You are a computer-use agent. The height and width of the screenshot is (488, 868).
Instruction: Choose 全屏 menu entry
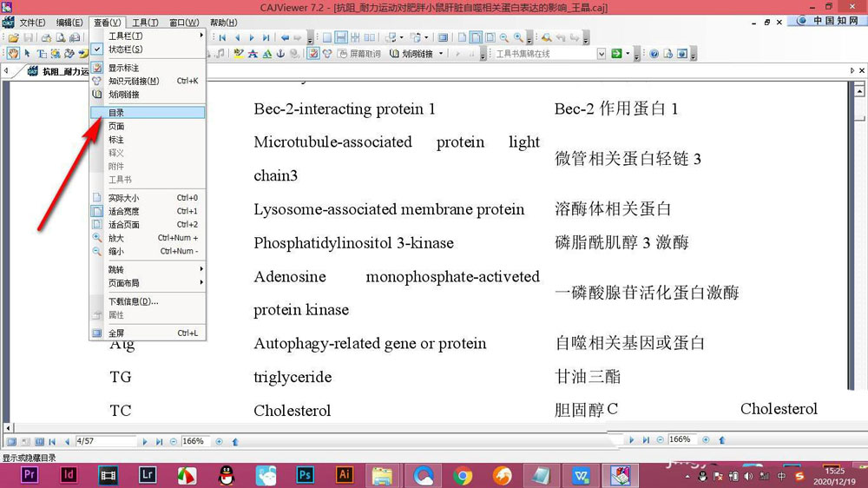(x=148, y=333)
